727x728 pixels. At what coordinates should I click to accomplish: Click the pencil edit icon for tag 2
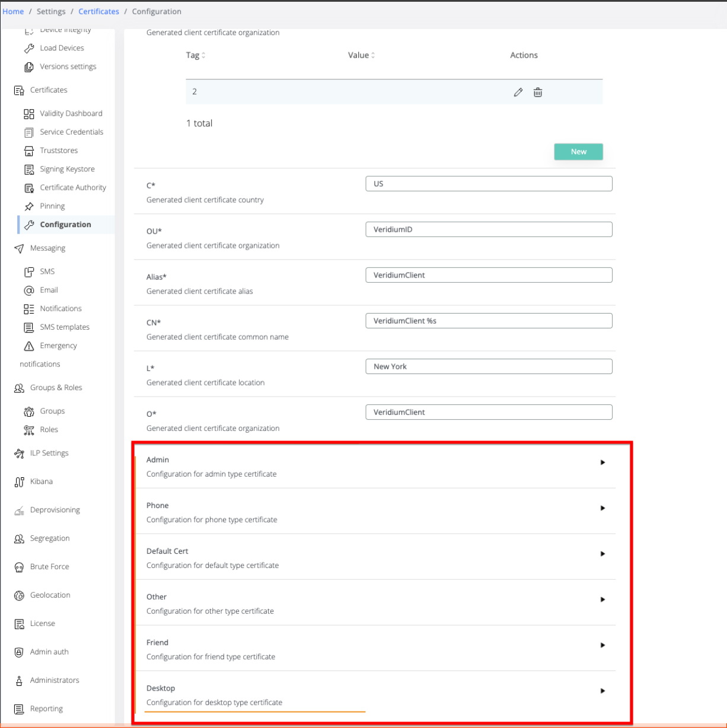pyautogui.click(x=518, y=92)
